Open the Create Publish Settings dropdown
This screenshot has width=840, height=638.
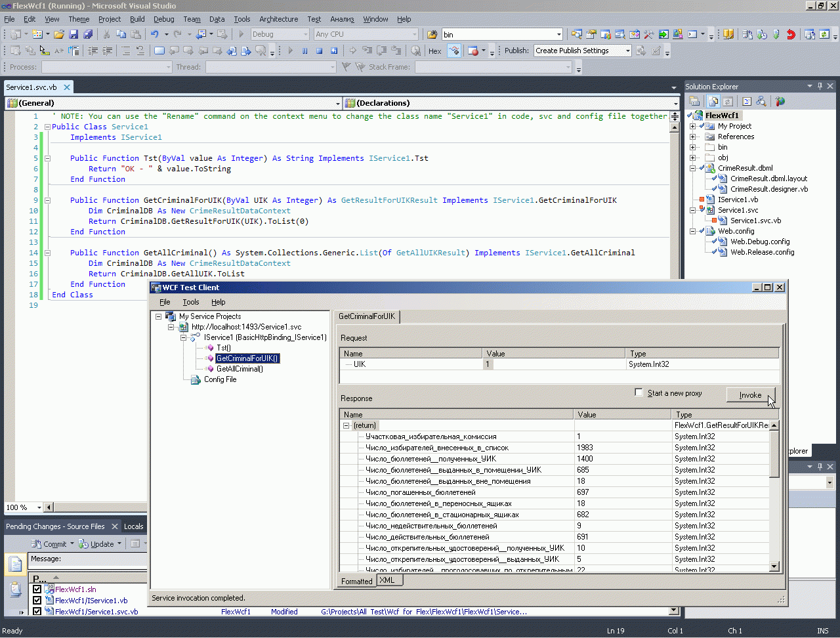pyautogui.click(x=627, y=51)
